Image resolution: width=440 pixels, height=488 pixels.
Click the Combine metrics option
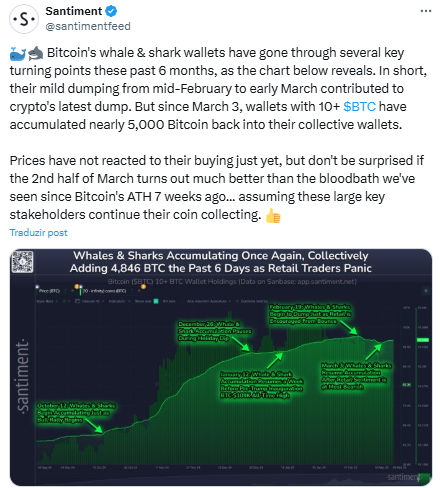(x=252, y=301)
